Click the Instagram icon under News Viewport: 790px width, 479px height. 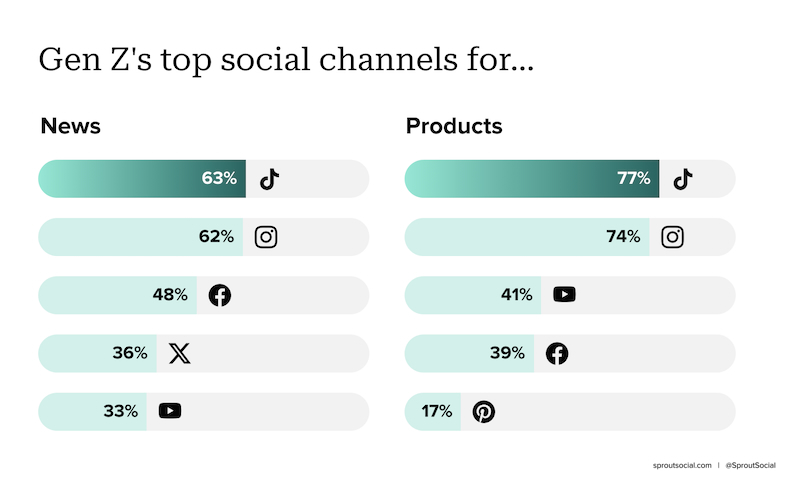(266, 237)
